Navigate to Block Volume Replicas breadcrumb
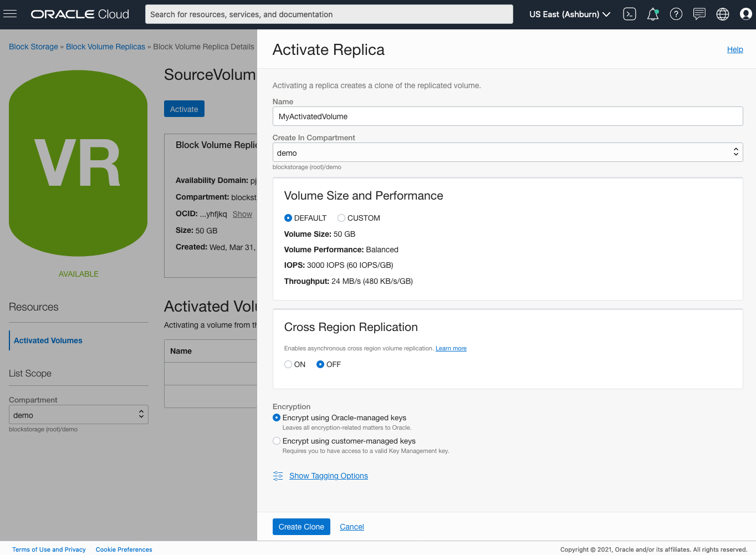Screen dimensions: 756x555 tap(105, 47)
